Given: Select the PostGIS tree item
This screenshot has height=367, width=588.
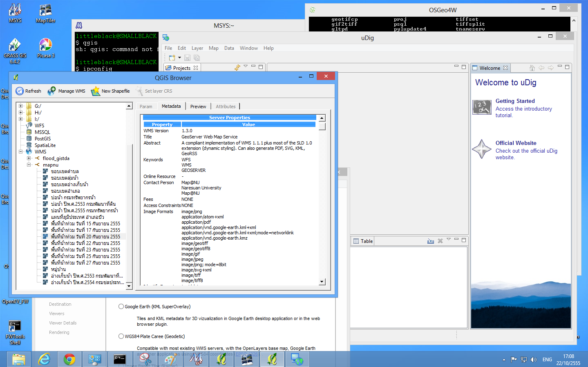Looking at the screenshot, I should point(42,139).
